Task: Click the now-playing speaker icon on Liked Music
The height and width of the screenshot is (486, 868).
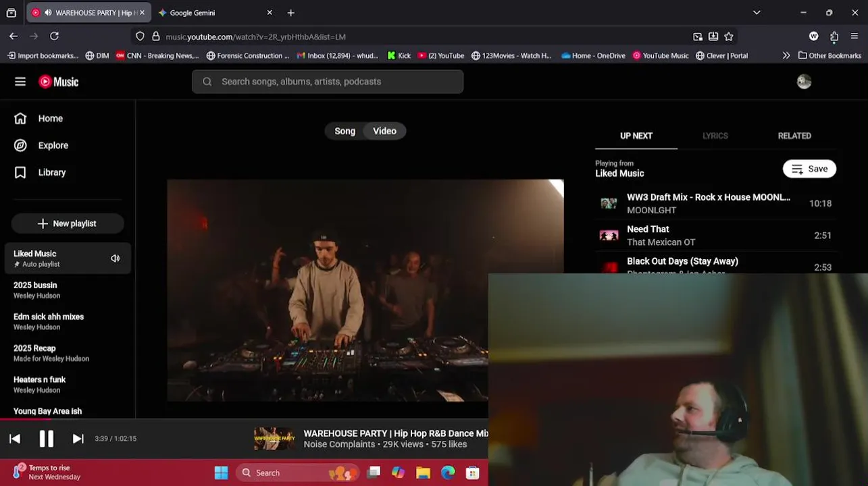Action: pyautogui.click(x=116, y=259)
